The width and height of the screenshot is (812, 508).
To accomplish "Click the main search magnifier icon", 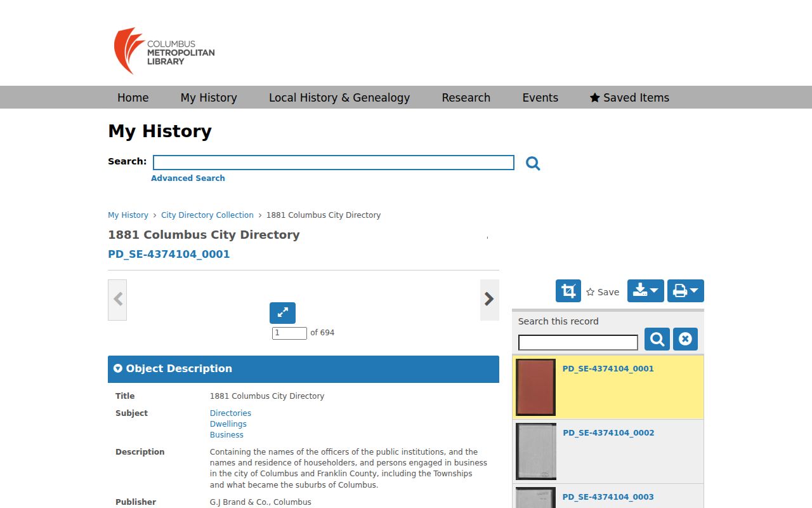I will click(x=533, y=164).
